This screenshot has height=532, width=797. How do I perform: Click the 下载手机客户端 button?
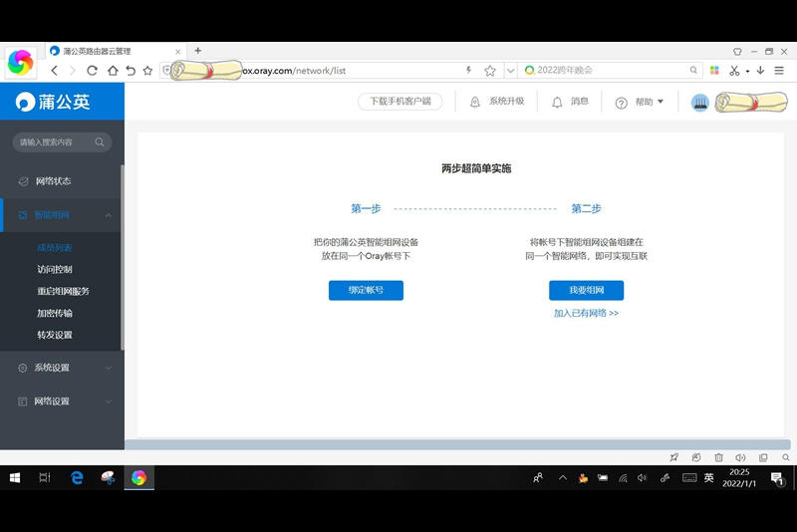[400, 101]
